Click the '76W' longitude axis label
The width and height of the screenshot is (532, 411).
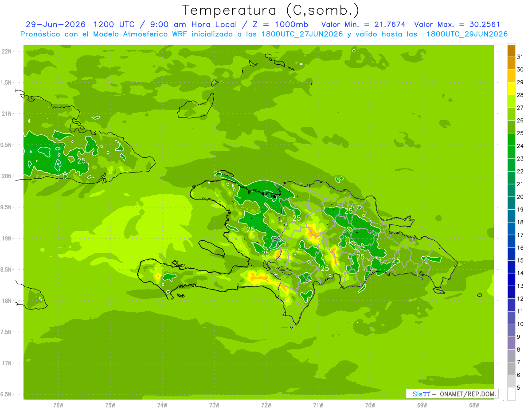[58, 405]
